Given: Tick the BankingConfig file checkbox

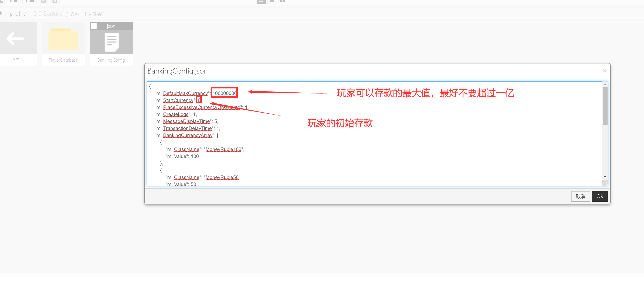Looking at the screenshot, I should 94,26.
